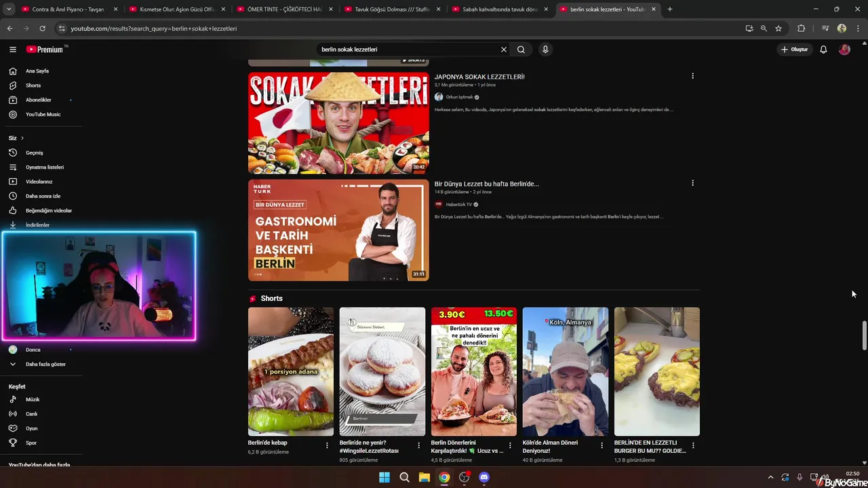868x488 pixels.
Task: Open more options for Habertürk video
Action: 692,183
